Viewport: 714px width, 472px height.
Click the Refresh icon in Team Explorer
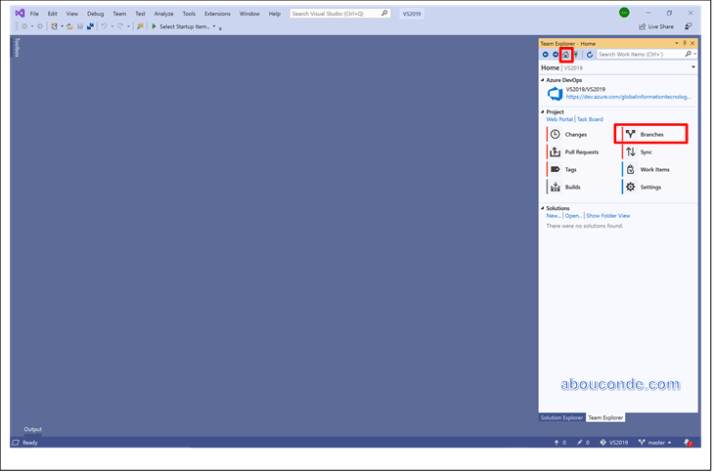(x=590, y=54)
